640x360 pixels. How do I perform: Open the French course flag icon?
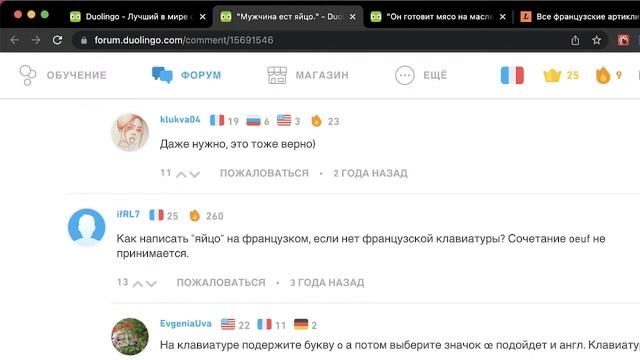(512, 75)
